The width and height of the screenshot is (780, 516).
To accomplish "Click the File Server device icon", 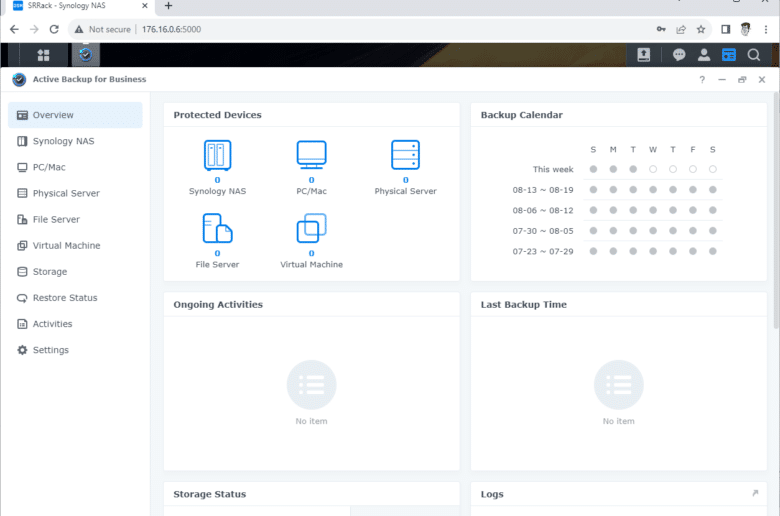I will [x=217, y=228].
